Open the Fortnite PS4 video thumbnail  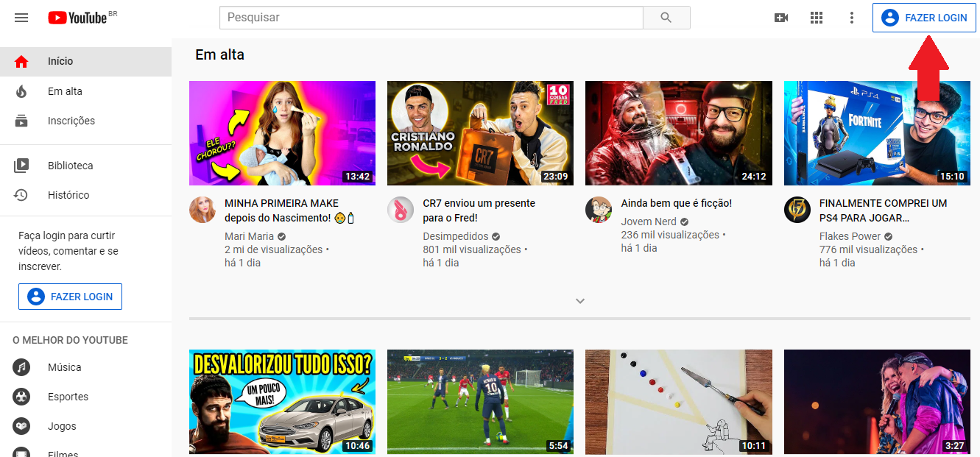[x=876, y=133]
